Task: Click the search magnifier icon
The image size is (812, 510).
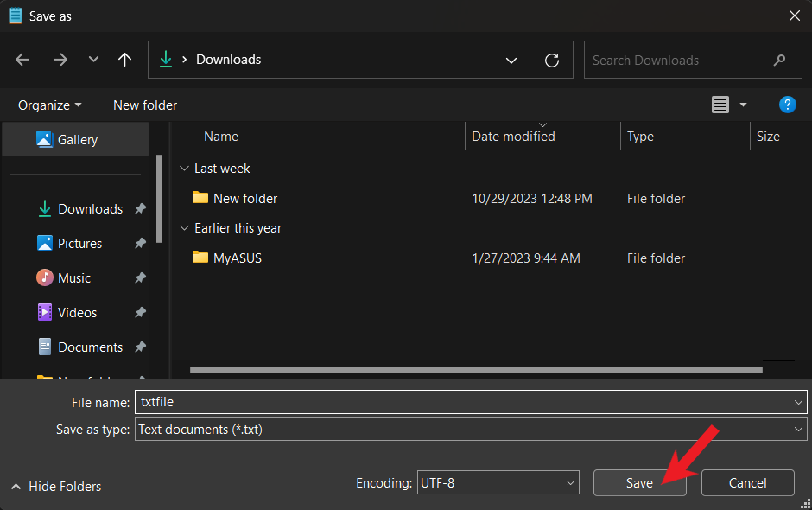Action: [780, 61]
